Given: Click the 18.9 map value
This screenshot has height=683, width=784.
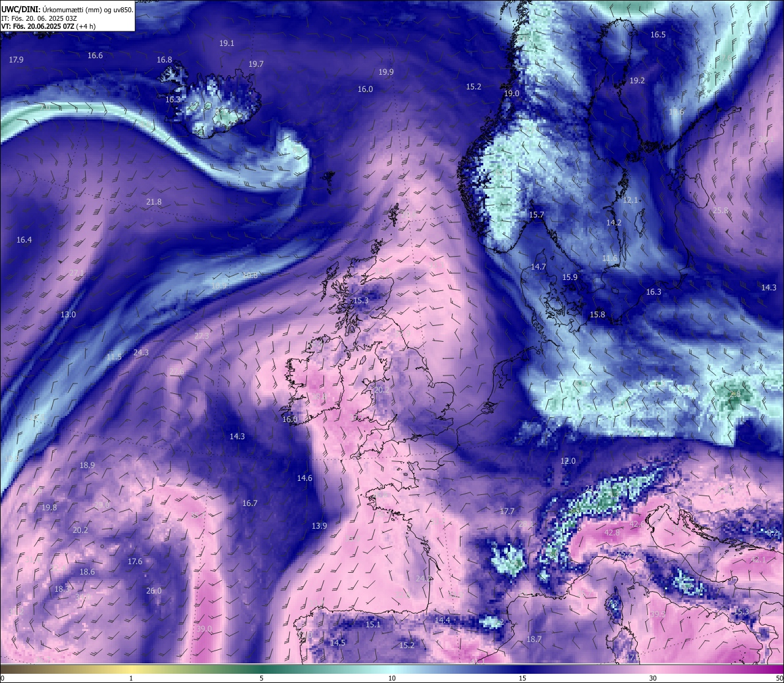Looking at the screenshot, I should 87,465.
